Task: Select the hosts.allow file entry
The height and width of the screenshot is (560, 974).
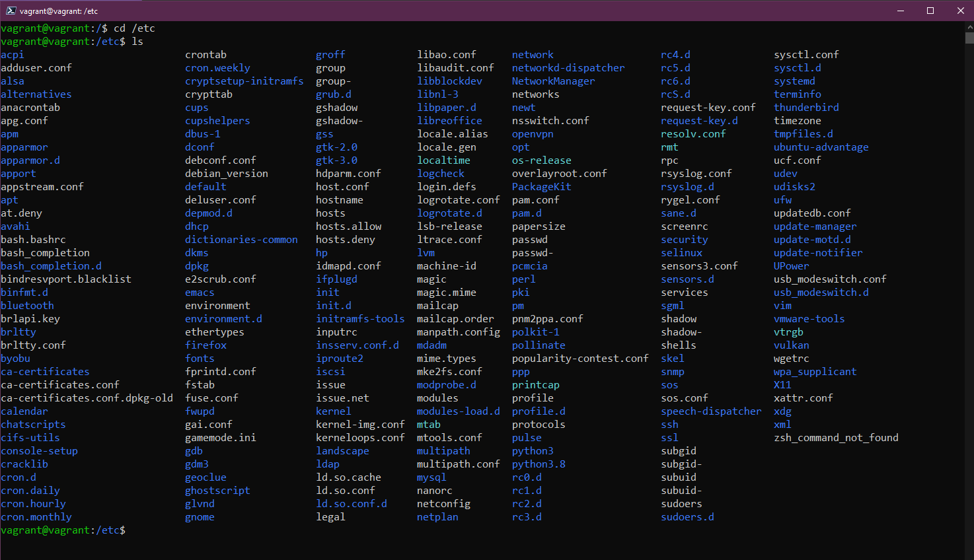Action: coord(349,226)
